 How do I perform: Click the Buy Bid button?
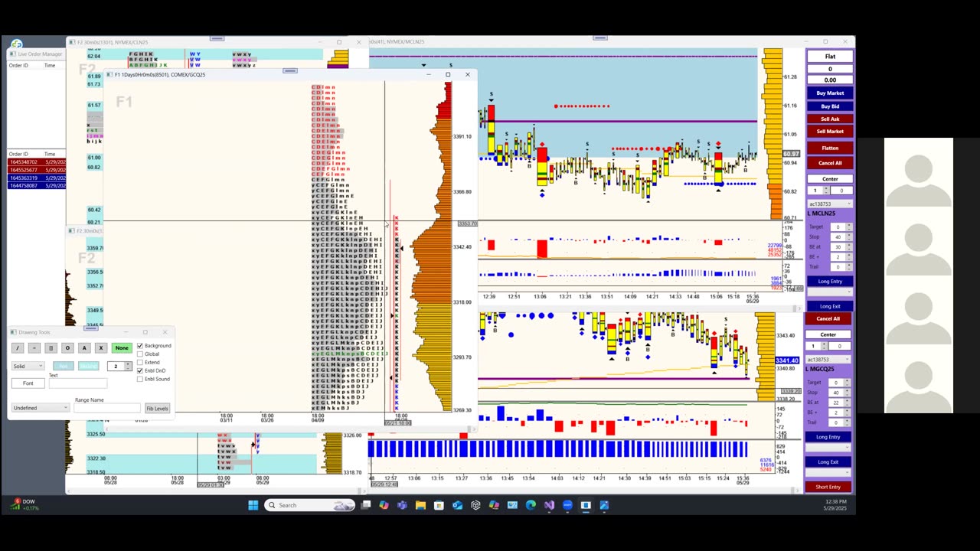830,106
